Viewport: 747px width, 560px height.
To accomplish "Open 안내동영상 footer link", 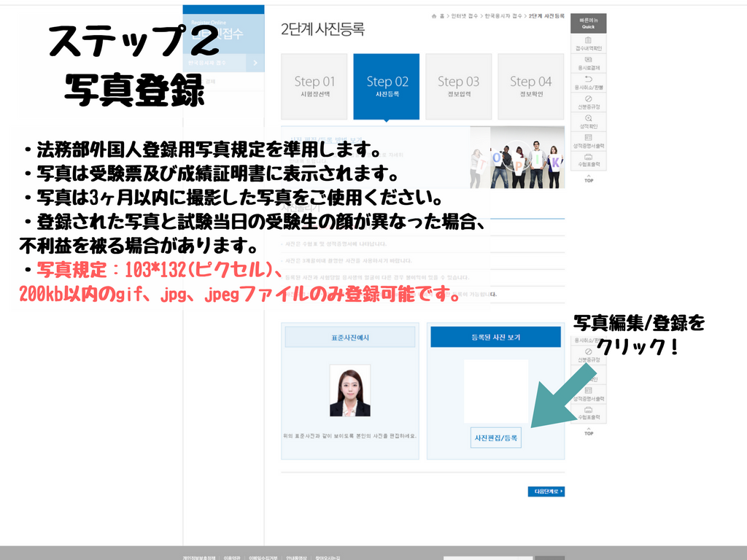I will pos(296,558).
